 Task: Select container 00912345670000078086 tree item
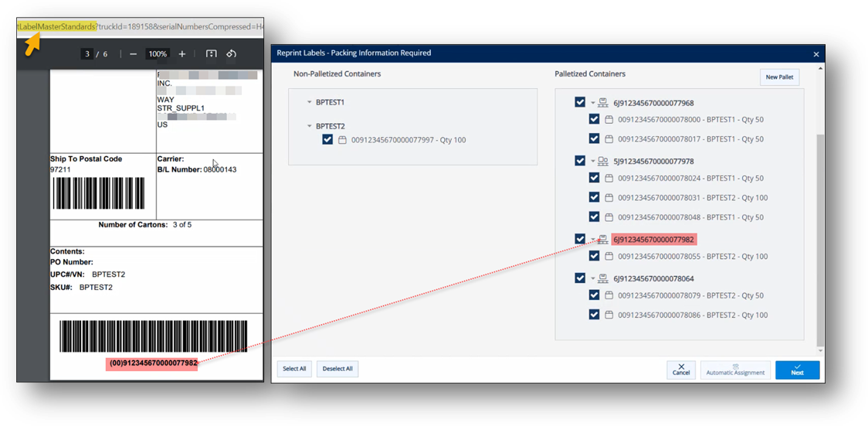693,315
